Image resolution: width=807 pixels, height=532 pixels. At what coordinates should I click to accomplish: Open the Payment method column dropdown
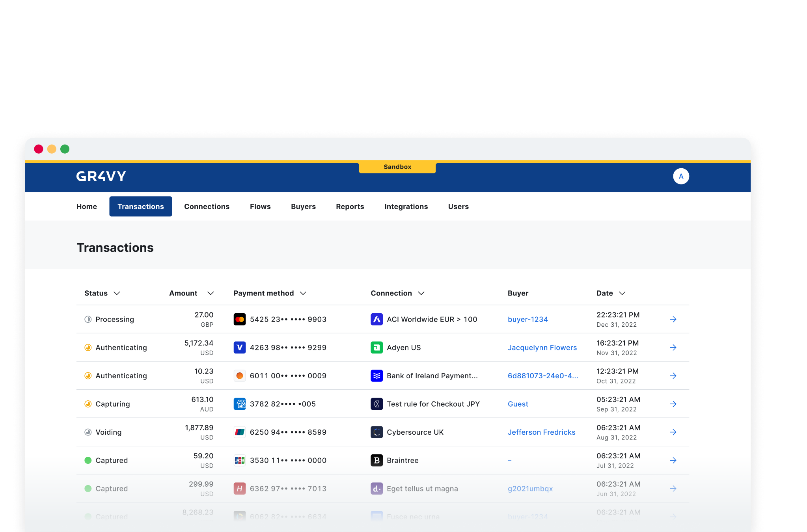click(303, 293)
